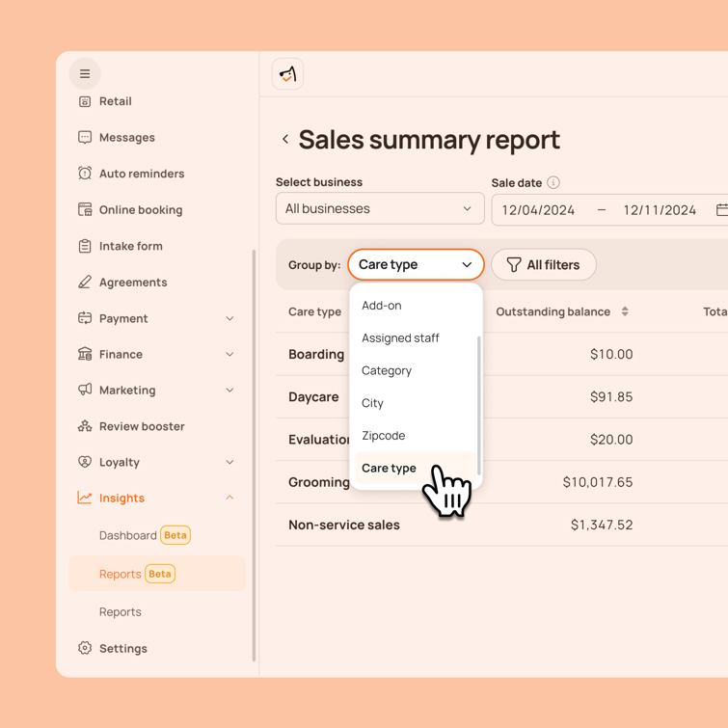Click the $91.85 balance value
The height and width of the screenshot is (728, 728).
click(x=611, y=397)
